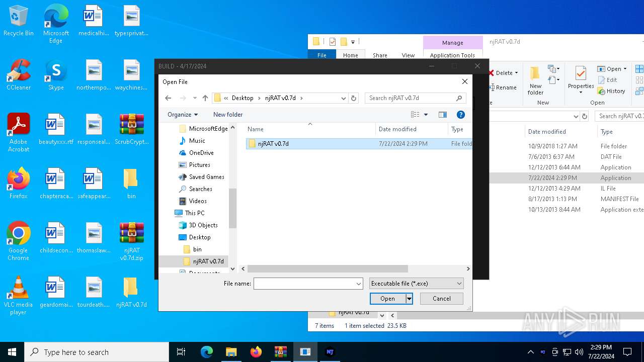Open Skype desktop shortcut
644x362 pixels.
(56, 75)
